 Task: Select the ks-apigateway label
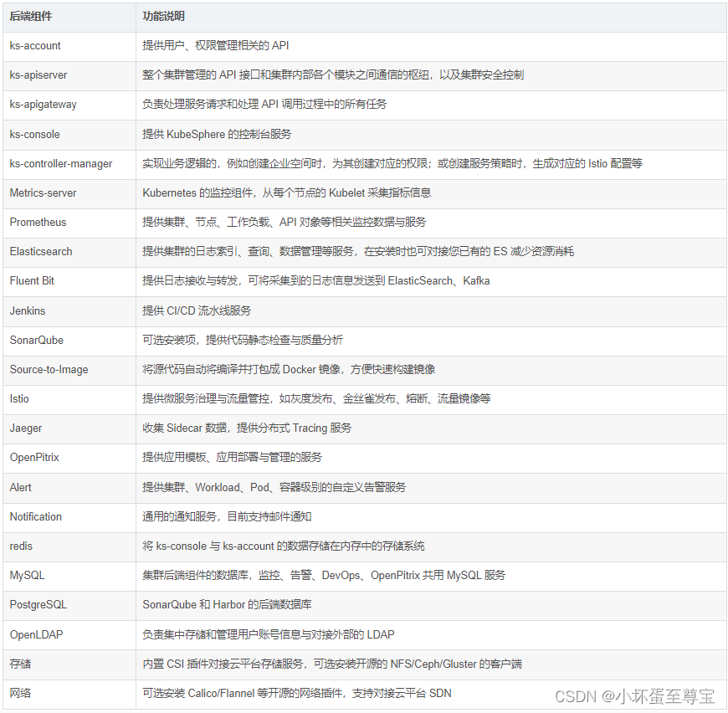point(38,105)
